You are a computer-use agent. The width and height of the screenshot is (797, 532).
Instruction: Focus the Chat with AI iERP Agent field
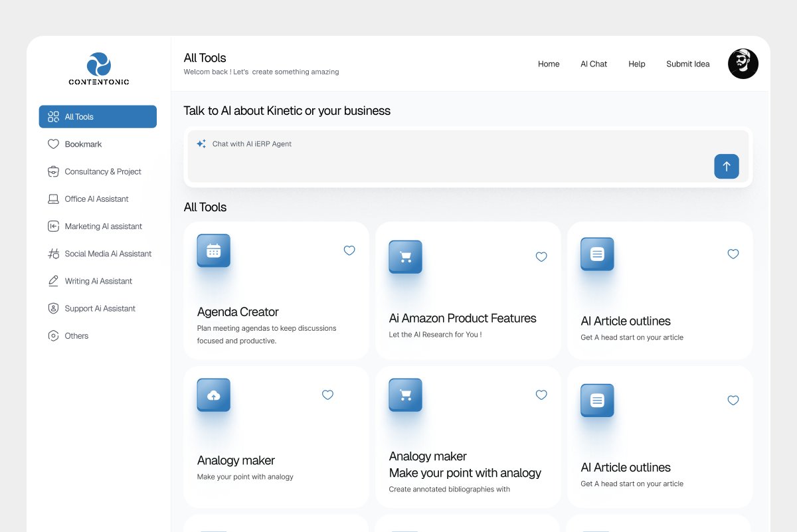pos(468,157)
